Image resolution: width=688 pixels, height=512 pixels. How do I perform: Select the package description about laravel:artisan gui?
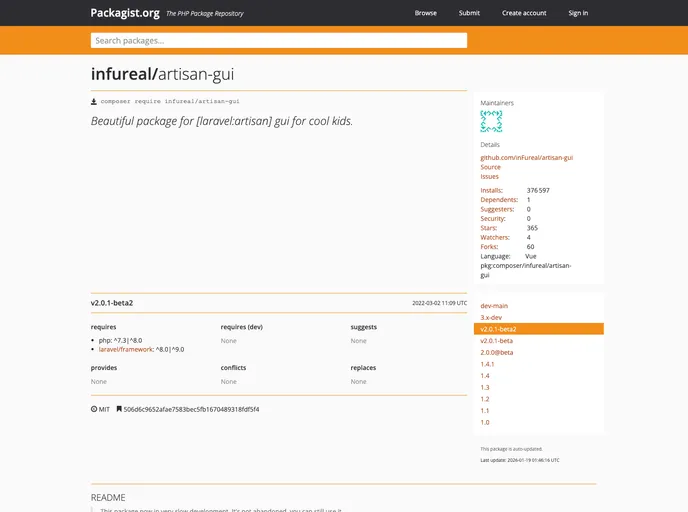[222, 121]
